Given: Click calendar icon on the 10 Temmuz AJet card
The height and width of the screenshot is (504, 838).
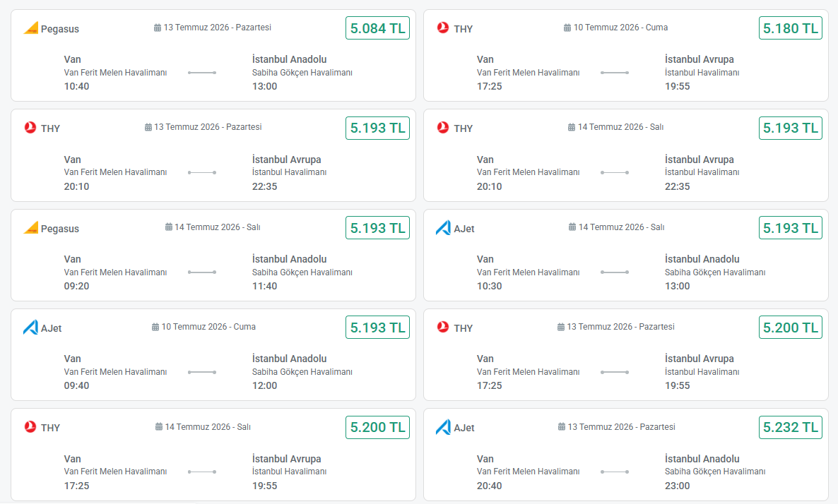Looking at the screenshot, I should (155, 327).
